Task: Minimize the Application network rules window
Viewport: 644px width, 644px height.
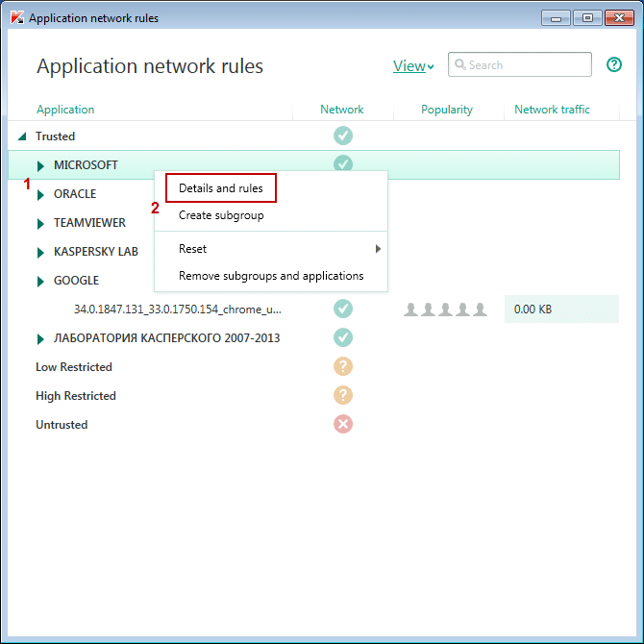Action: tap(556, 18)
